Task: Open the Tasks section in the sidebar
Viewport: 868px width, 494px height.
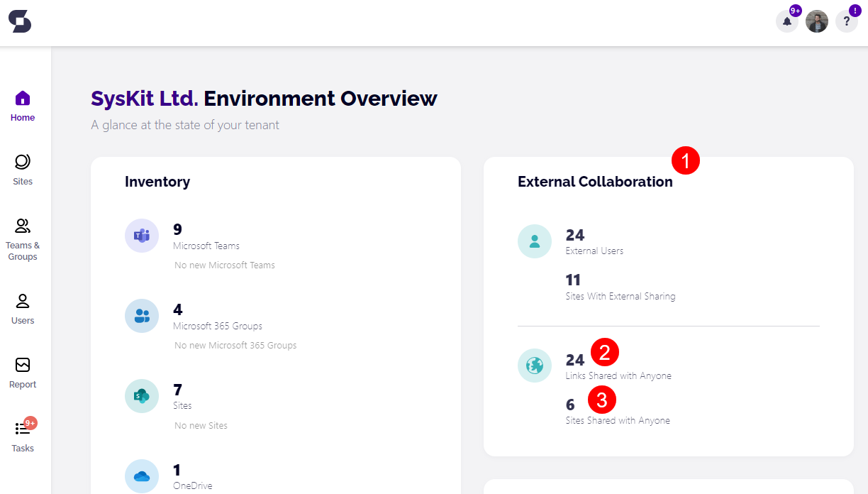Action: coord(22,435)
